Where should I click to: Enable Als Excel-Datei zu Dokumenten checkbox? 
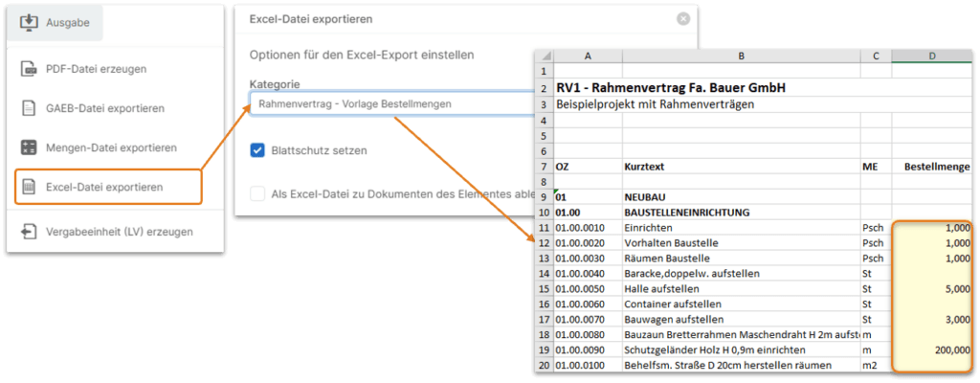click(256, 193)
